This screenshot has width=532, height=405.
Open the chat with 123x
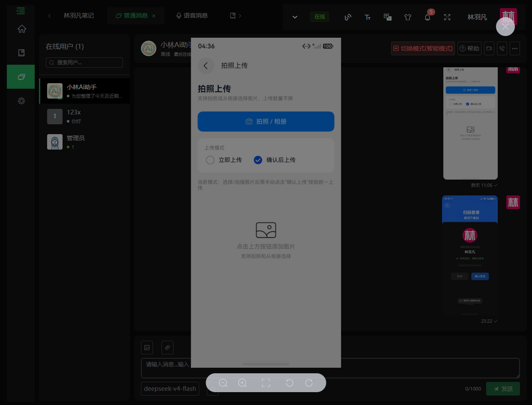tap(84, 116)
